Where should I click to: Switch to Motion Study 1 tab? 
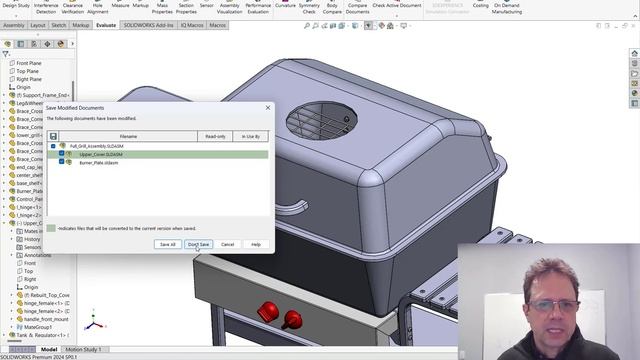coord(83,349)
